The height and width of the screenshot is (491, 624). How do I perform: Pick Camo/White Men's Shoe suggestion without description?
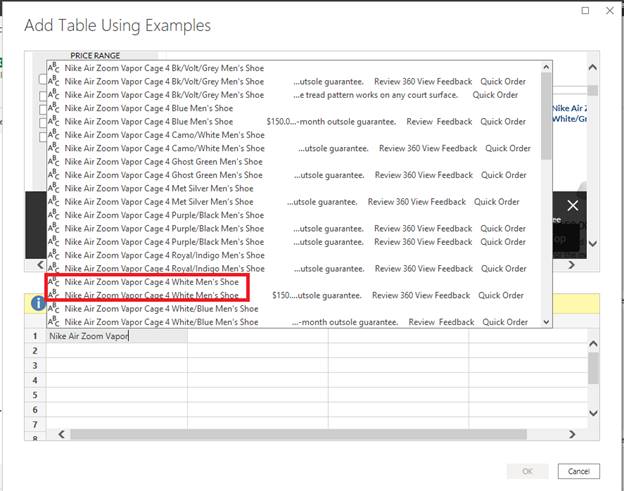tap(164, 135)
